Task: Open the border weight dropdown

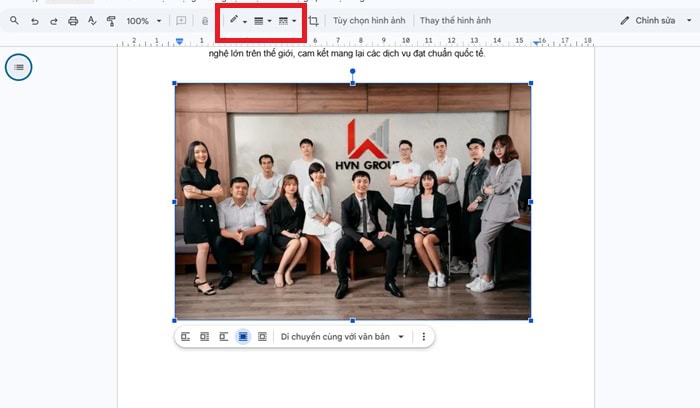Action: click(x=262, y=21)
